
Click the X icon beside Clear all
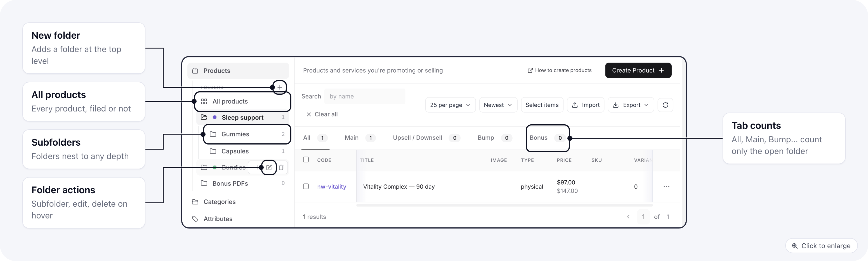tap(309, 114)
